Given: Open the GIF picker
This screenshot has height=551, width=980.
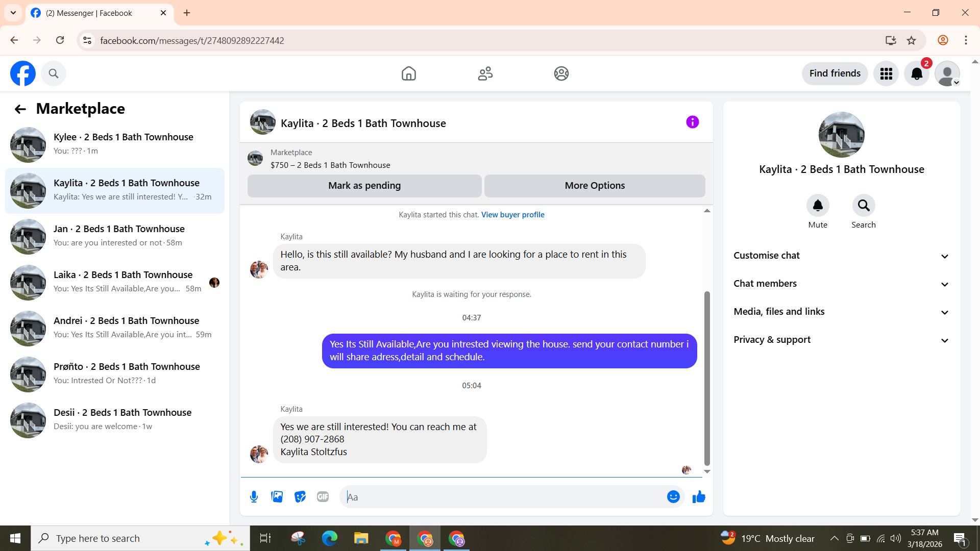Looking at the screenshot, I should pyautogui.click(x=323, y=497).
